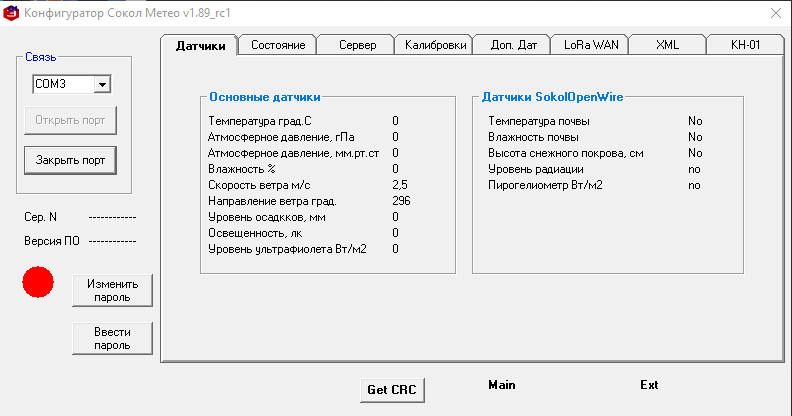Switch to the Состояние tab
Image resolution: width=792 pixels, height=416 pixels.
point(278,45)
